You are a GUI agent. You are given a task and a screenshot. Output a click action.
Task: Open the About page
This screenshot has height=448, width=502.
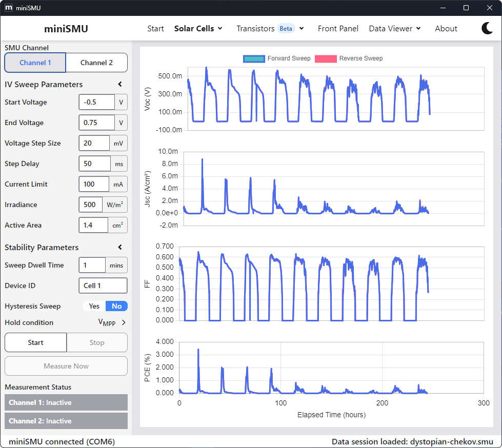tap(445, 28)
